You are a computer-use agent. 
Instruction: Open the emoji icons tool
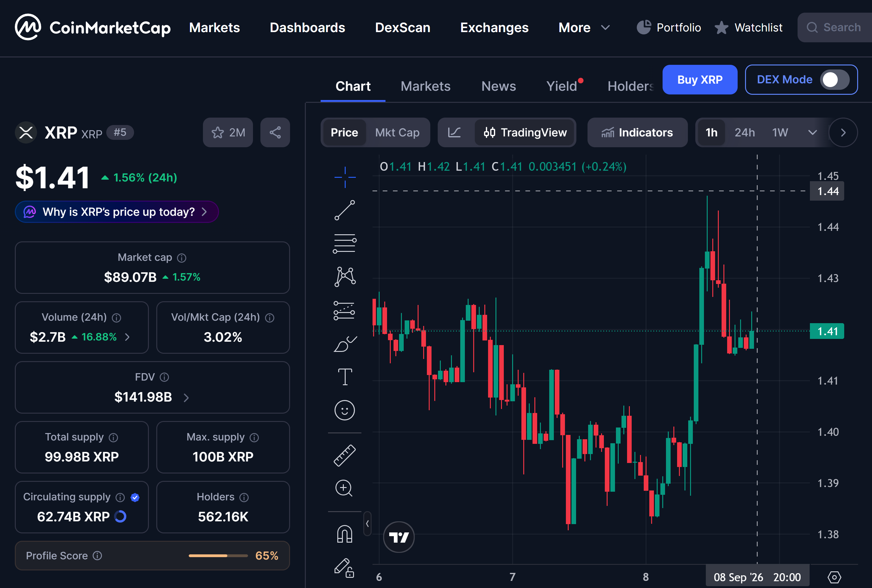coord(344,410)
